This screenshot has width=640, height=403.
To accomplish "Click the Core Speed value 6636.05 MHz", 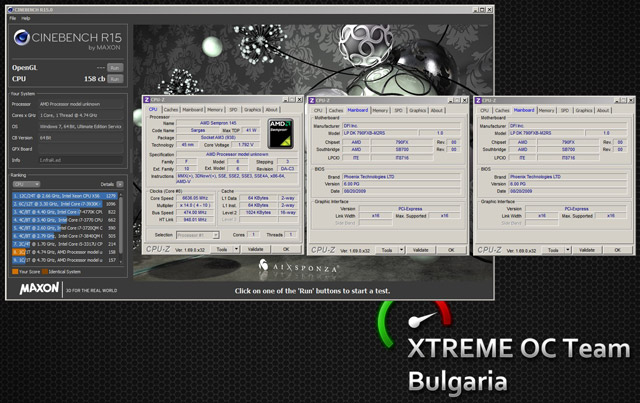I will pos(195,198).
